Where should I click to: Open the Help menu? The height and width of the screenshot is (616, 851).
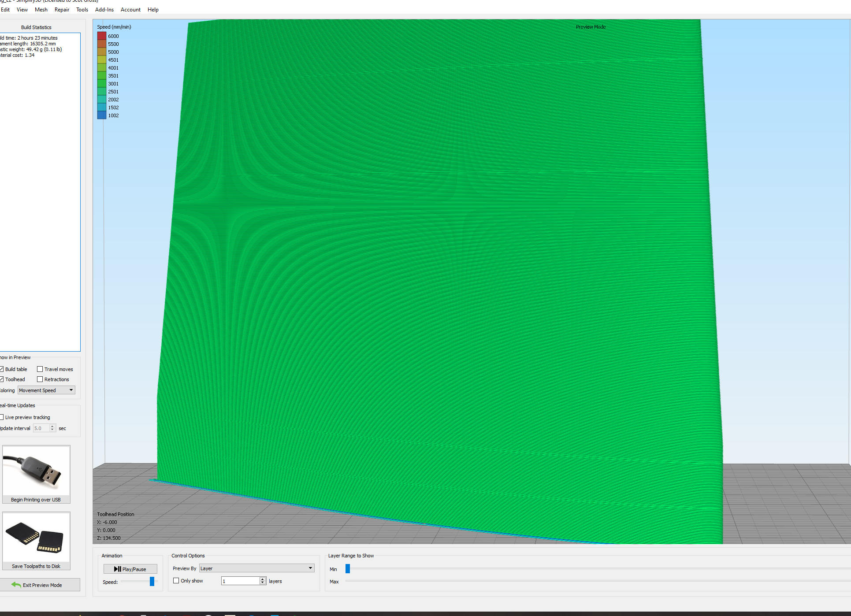coord(153,10)
